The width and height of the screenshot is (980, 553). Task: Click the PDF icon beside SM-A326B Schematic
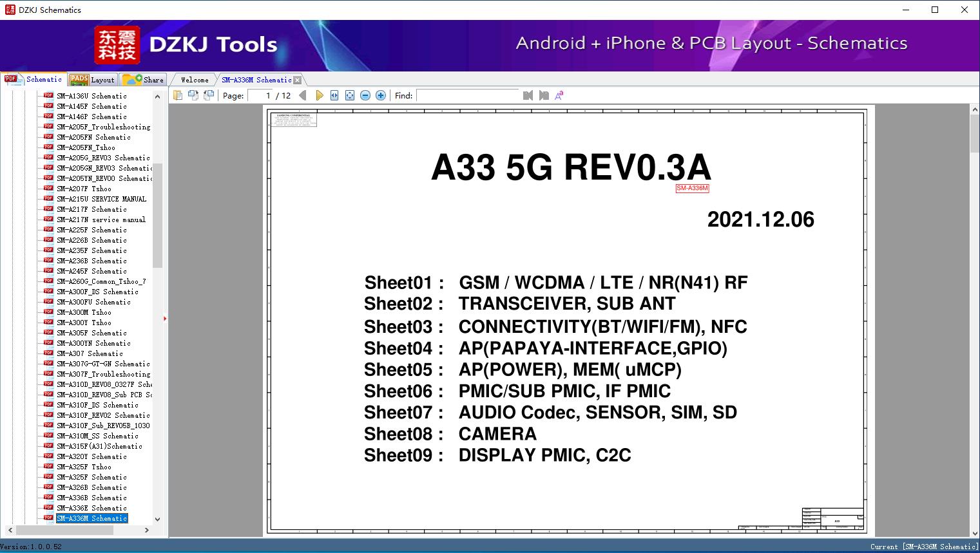tap(48, 487)
